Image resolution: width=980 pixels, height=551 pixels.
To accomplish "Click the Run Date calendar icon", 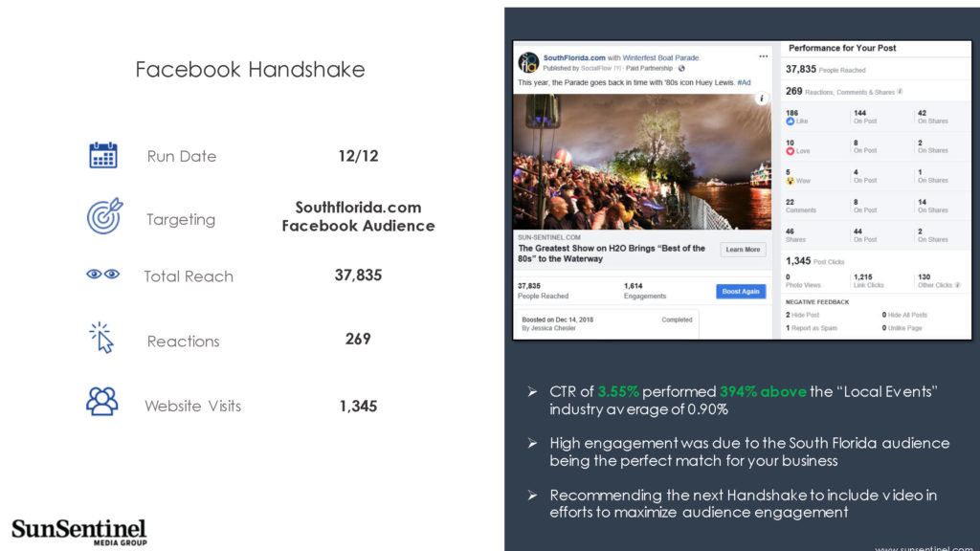I will coord(103,155).
